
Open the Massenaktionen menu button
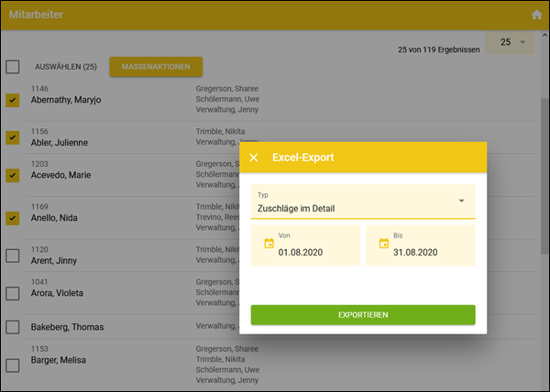(x=156, y=67)
